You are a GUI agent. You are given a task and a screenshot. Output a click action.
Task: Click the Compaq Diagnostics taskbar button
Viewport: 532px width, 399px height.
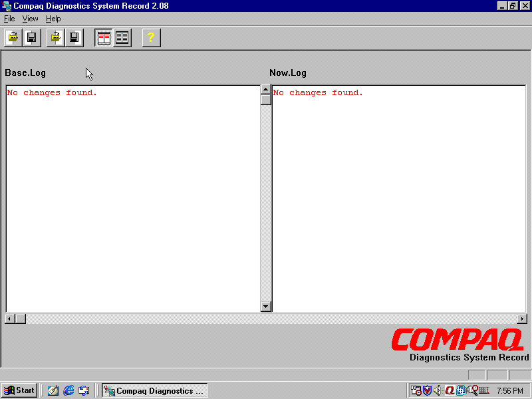(155, 390)
